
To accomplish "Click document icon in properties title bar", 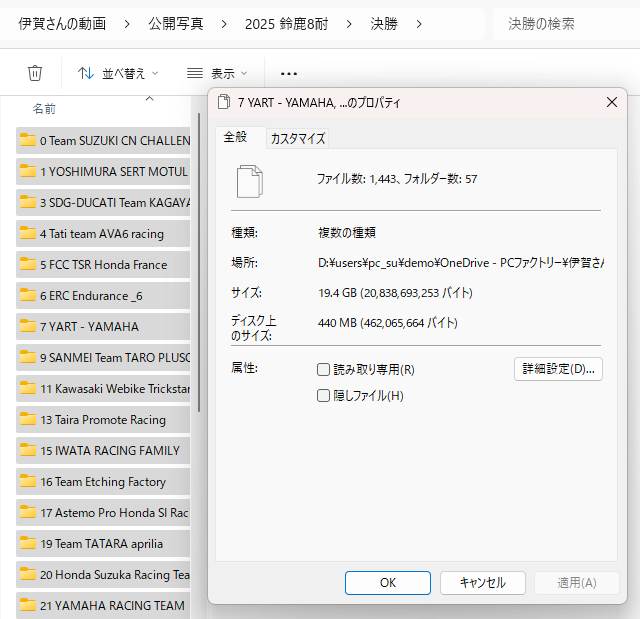I will point(224,102).
